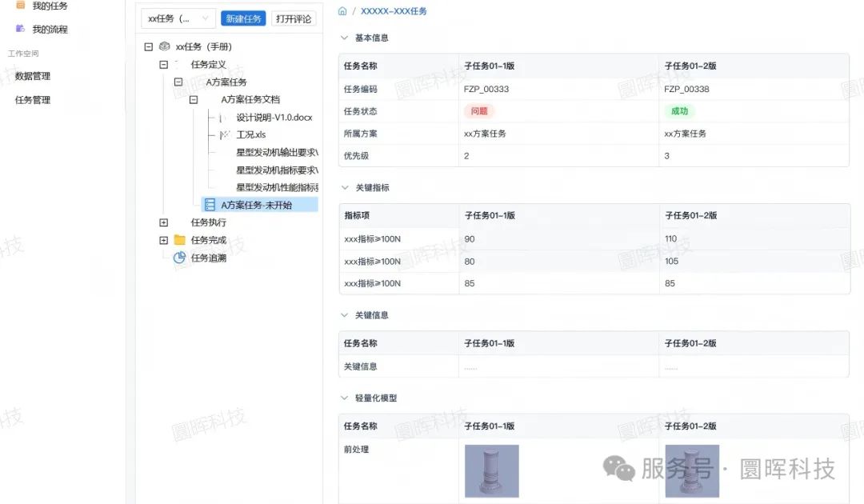864x504 pixels.
Task: Click the file icon beside 设计说明-V1.0.docx
Action: [x=225, y=118]
